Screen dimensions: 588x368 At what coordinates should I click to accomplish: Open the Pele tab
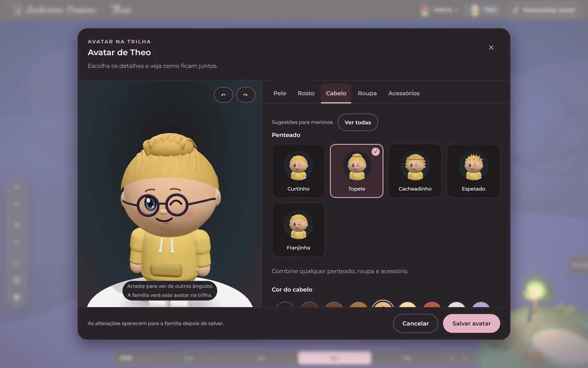[x=280, y=93]
